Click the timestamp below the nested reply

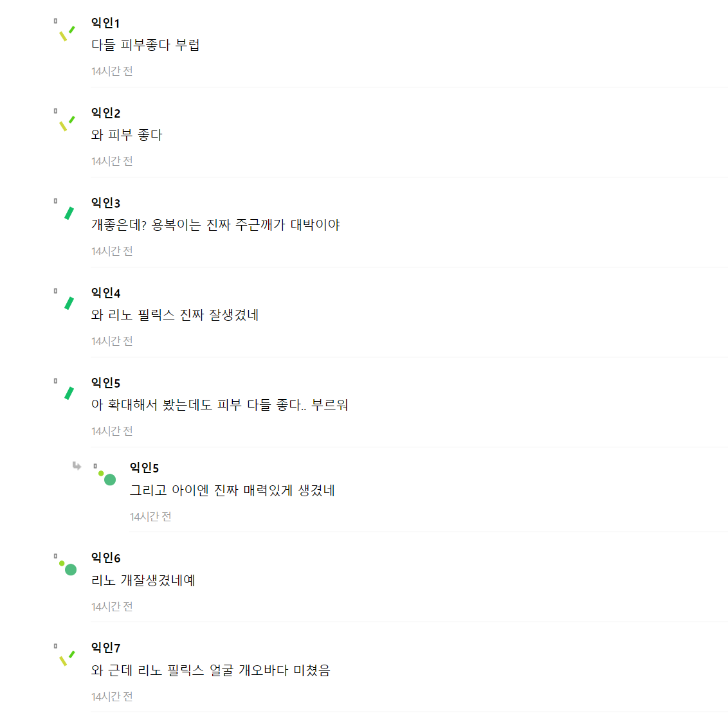pos(150,517)
